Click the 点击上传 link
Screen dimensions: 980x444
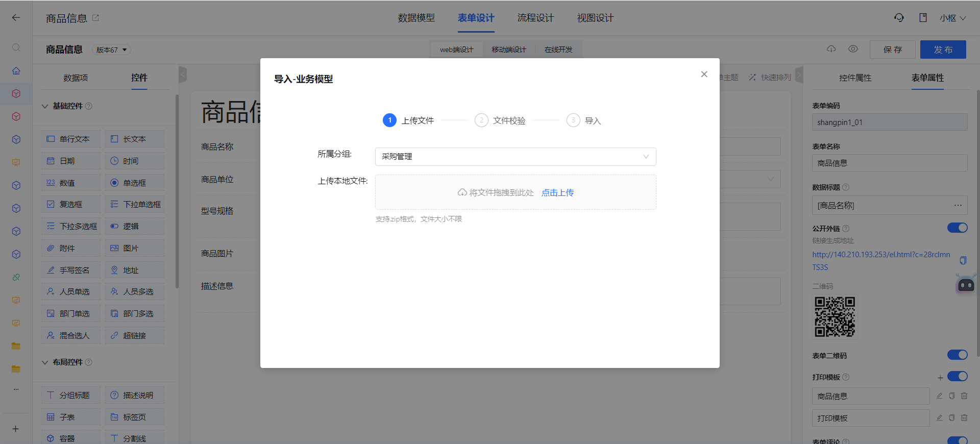click(557, 192)
